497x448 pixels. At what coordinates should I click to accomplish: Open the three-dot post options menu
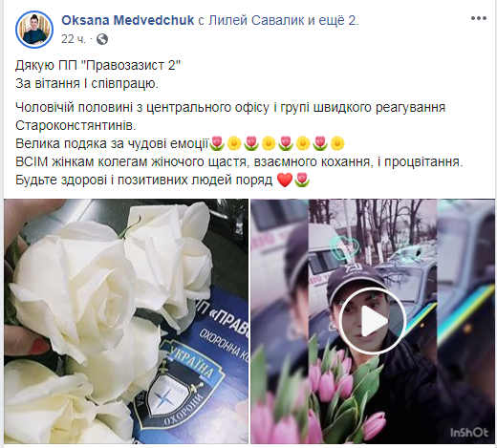point(479,18)
